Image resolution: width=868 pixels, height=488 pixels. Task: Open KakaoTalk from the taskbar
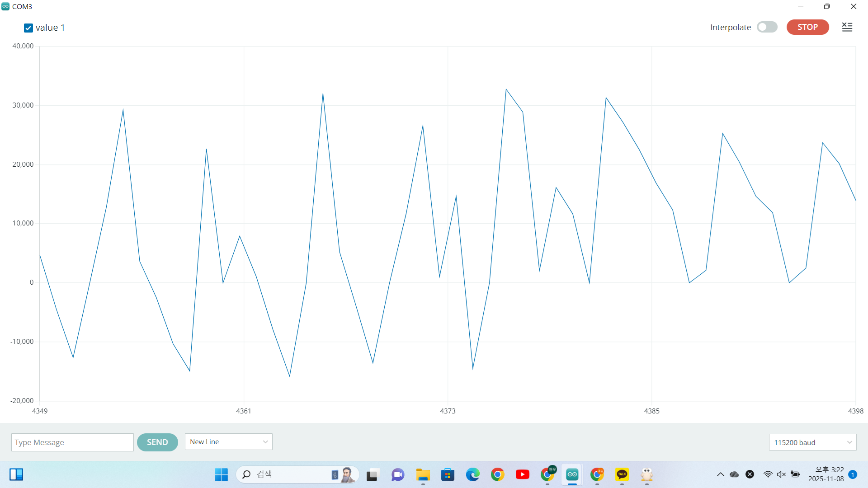[x=622, y=474]
